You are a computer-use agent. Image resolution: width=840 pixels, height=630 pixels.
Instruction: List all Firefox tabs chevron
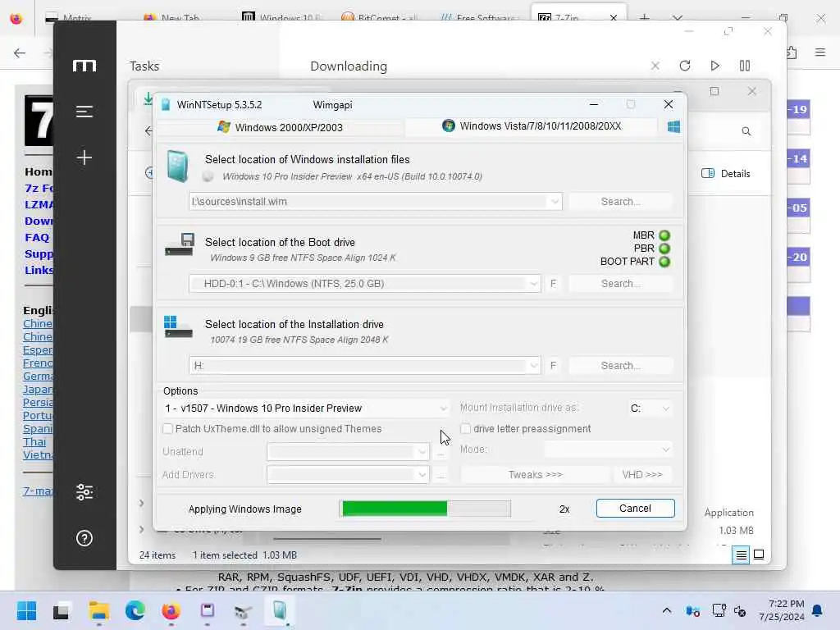pyautogui.click(x=678, y=18)
